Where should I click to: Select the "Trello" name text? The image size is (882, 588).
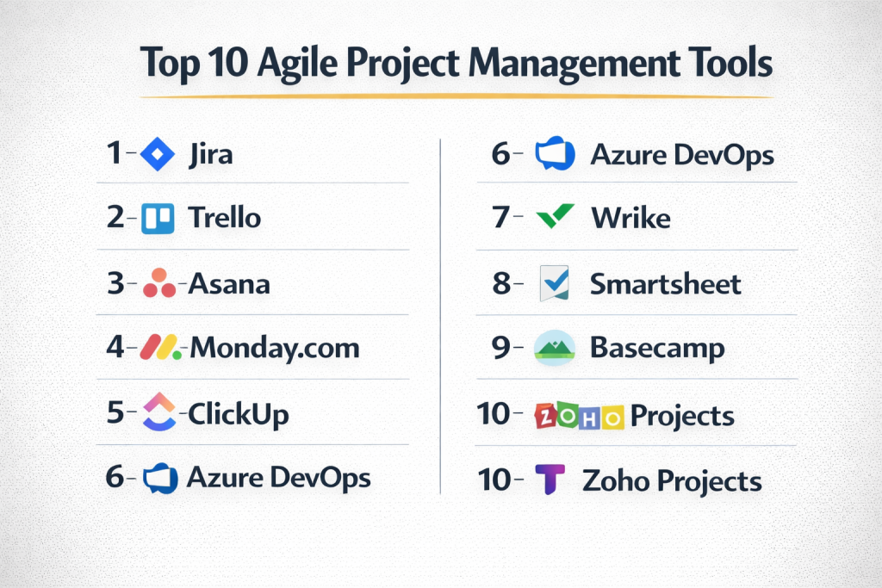[224, 218]
